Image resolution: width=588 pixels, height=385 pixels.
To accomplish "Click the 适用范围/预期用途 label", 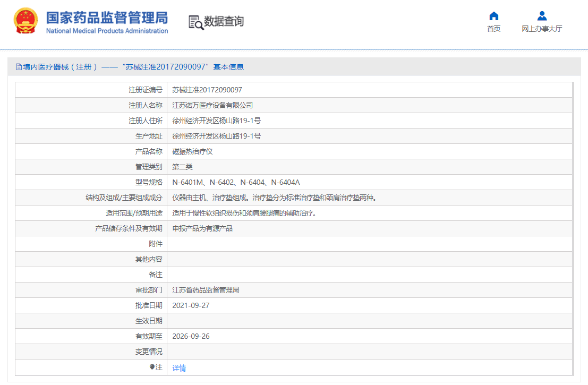I will [x=134, y=213].
